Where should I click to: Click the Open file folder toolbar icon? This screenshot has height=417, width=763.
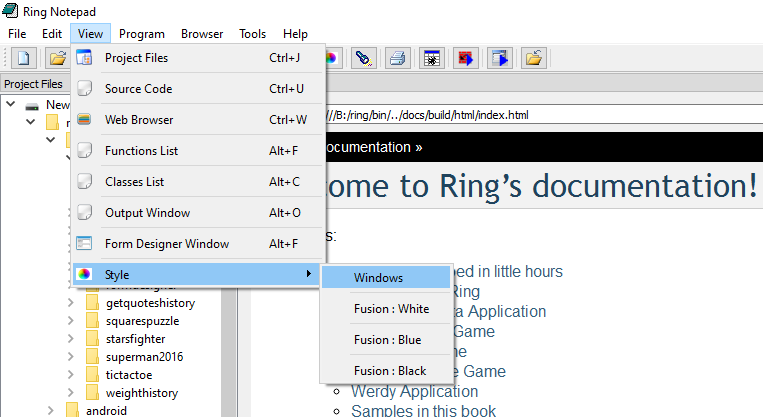point(58,58)
